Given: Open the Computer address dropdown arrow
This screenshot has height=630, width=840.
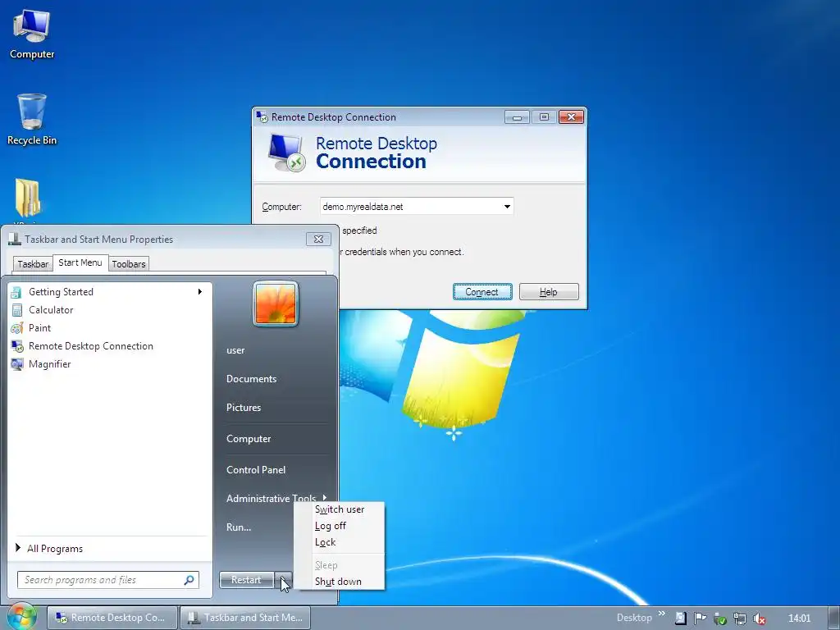Looking at the screenshot, I should (507, 207).
